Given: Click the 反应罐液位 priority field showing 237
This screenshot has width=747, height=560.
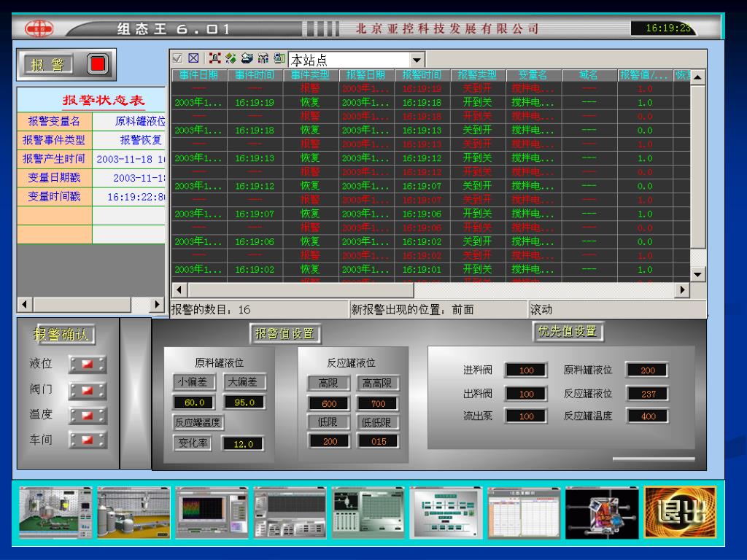Looking at the screenshot, I should point(648,394).
